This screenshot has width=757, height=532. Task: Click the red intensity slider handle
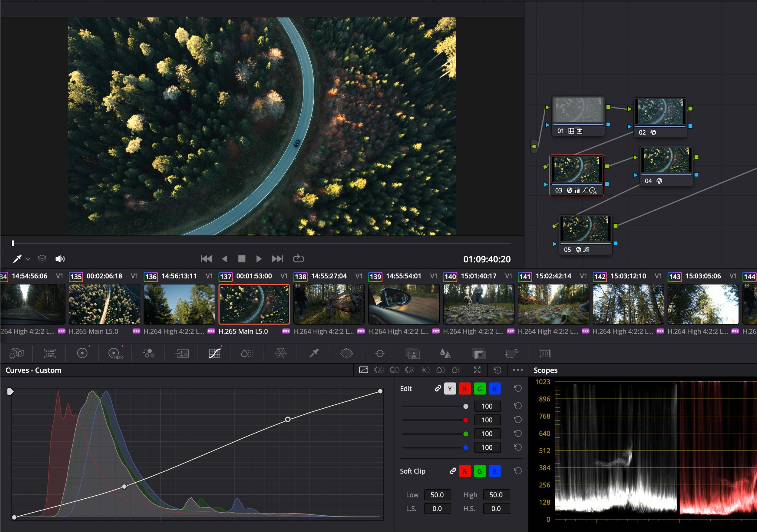coord(465,420)
